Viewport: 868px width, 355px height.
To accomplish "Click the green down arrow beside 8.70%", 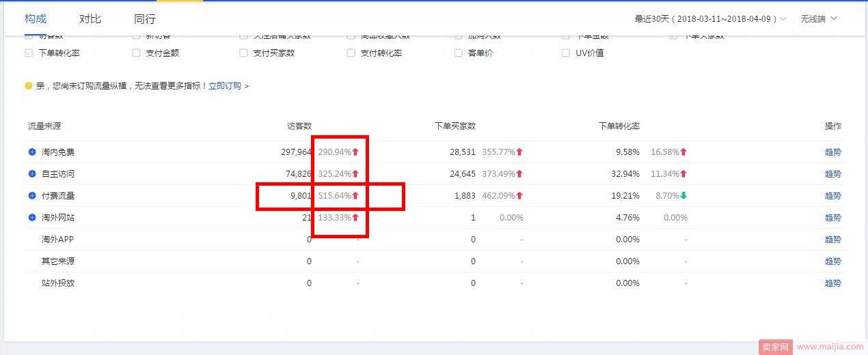I will (x=683, y=196).
